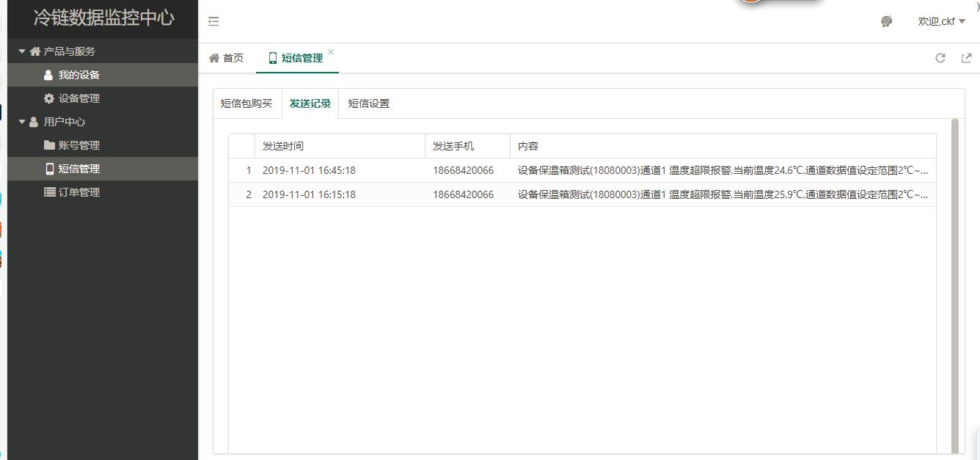The width and height of the screenshot is (980, 460).
Task: Switch to the 短信包购买 tab
Action: [x=246, y=103]
